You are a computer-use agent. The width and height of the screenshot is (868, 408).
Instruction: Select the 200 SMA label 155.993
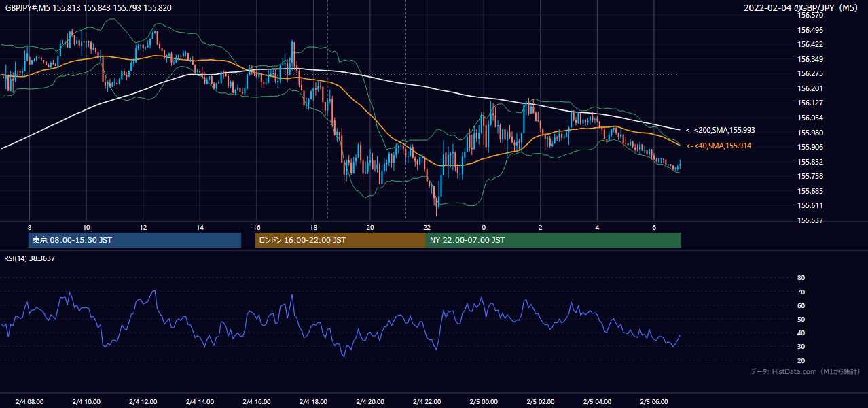click(720, 130)
